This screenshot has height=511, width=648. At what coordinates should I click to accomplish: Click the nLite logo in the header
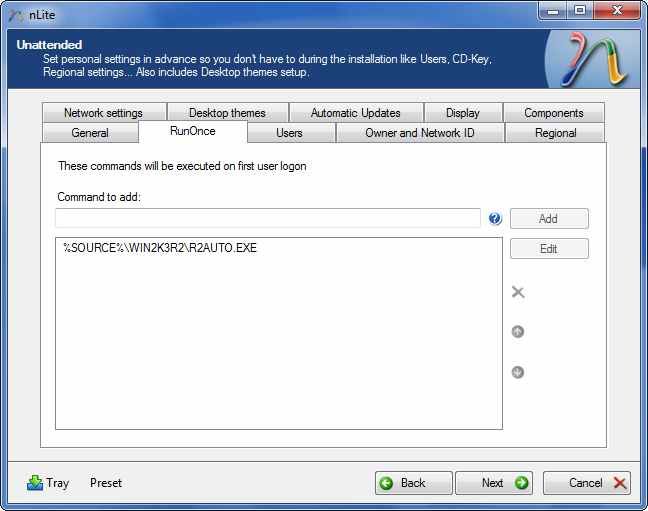click(x=594, y=60)
